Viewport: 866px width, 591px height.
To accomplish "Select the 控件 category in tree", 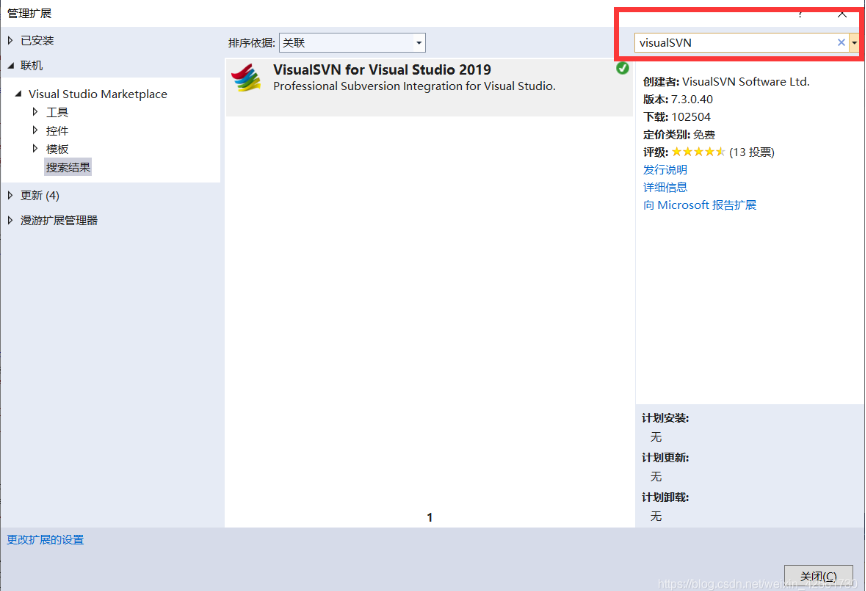I will [57, 131].
